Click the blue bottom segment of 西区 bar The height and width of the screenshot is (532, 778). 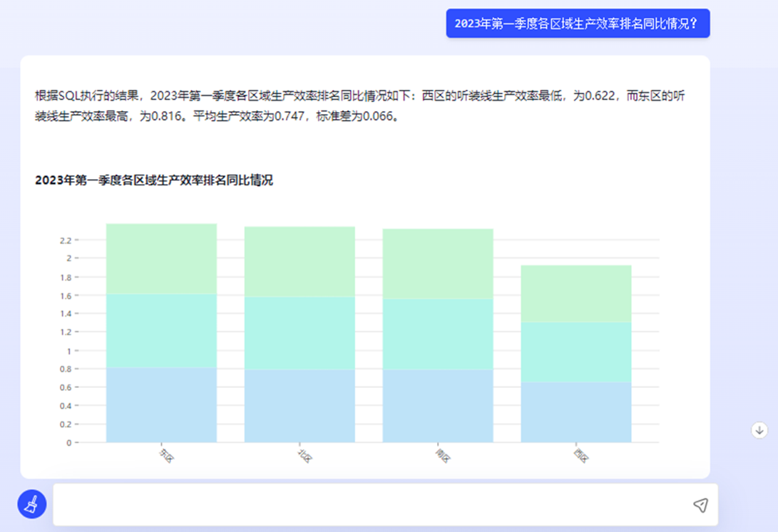click(576, 412)
